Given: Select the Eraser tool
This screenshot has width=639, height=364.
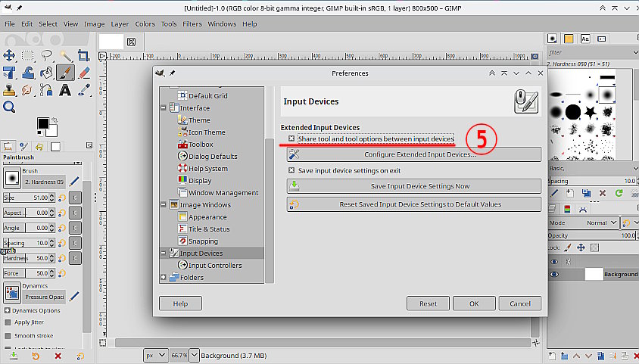Looking at the screenshot, I should point(83,73).
